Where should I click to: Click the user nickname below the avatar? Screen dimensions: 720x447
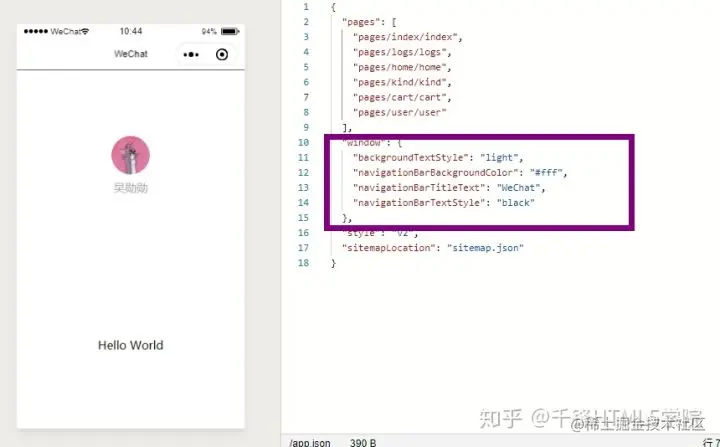coord(131,188)
